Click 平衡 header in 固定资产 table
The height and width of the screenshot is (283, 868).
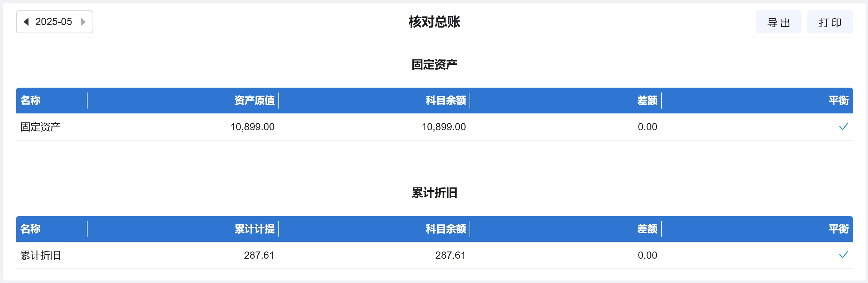click(838, 101)
